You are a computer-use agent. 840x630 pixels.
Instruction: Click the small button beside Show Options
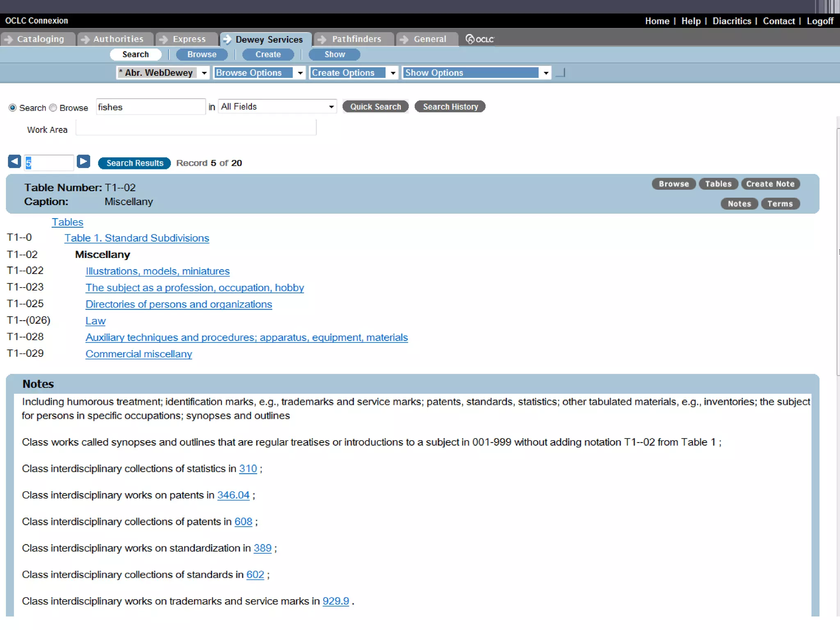tap(560, 73)
